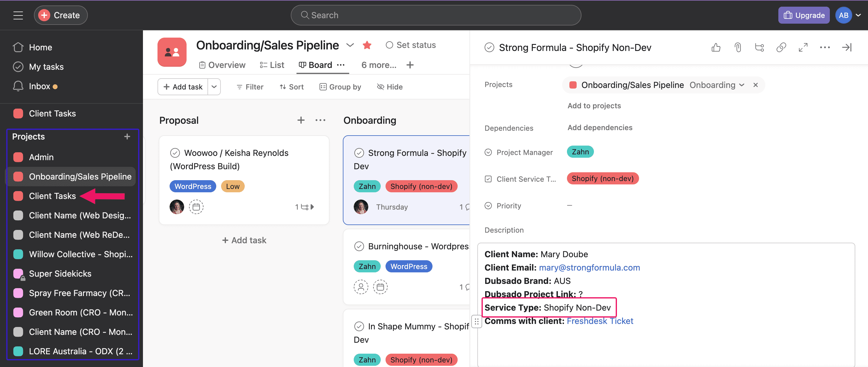Click the orange Low tag on Woowoo card
This screenshot has width=868, height=367.
point(233,186)
